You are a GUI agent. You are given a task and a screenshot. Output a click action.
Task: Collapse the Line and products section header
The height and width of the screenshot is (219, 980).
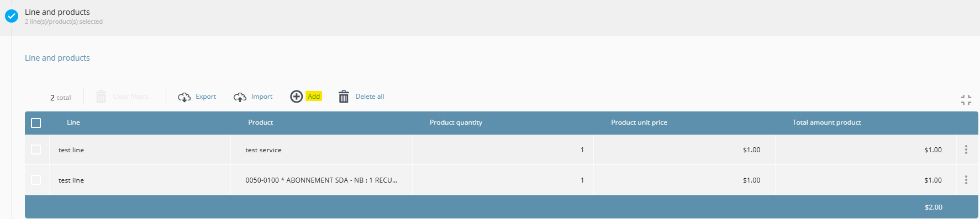490,18
